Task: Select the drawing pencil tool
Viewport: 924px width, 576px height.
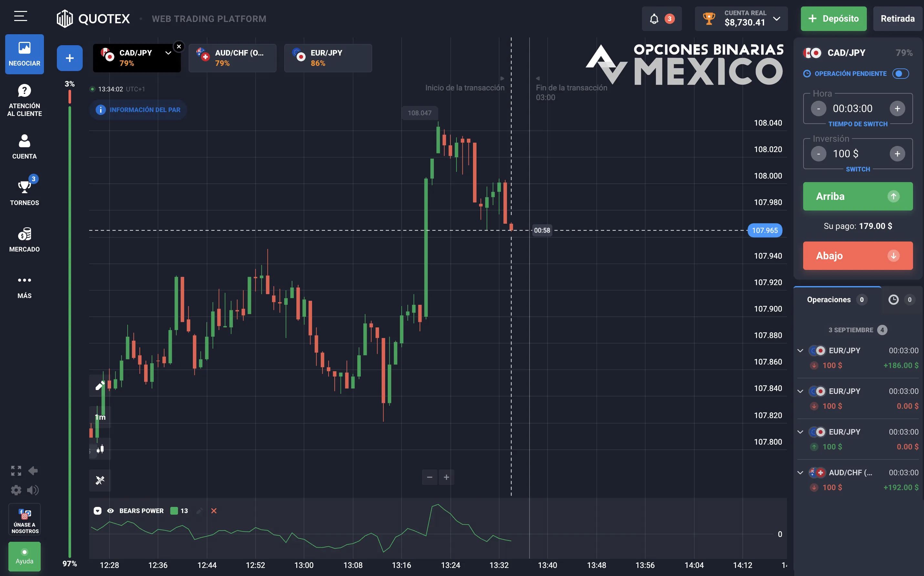Action: click(100, 386)
